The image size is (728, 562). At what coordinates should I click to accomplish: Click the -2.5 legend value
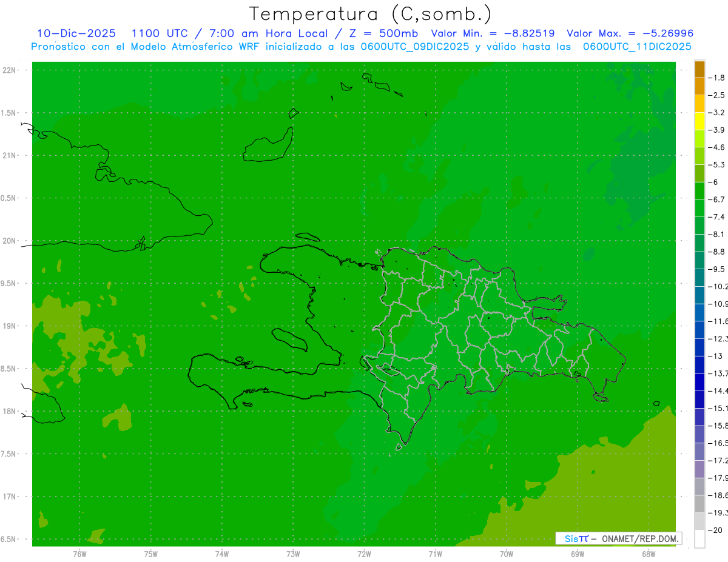pyautogui.click(x=717, y=95)
